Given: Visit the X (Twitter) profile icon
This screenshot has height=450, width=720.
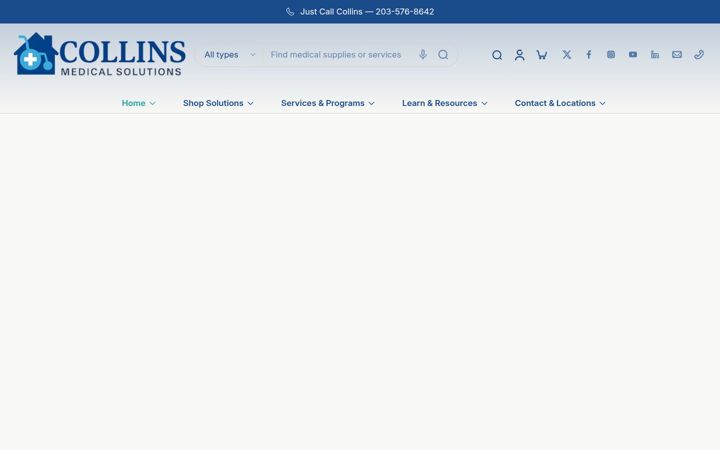Looking at the screenshot, I should point(567,55).
